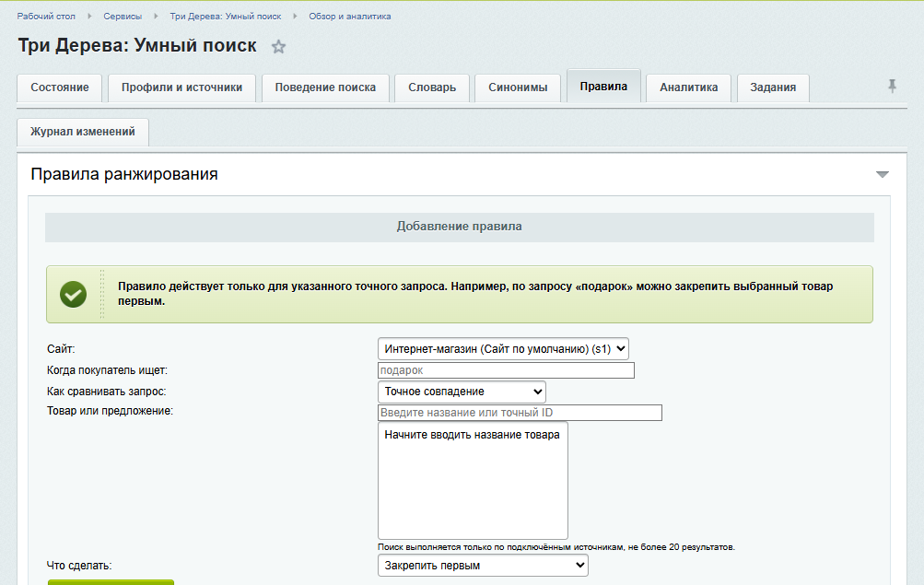The width and height of the screenshot is (924, 585).
Task: Go to the Словарь tab
Action: tap(432, 88)
